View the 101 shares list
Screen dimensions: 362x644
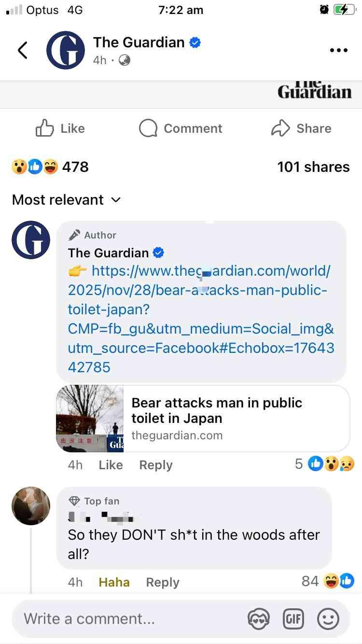tap(313, 167)
